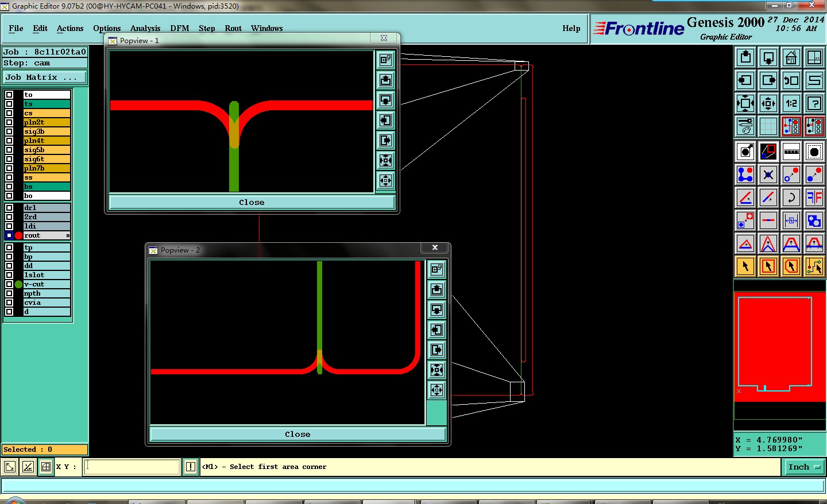This screenshot has width=827, height=504.
Task: Click pan right icon in Popview - 2
Action: point(437,350)
